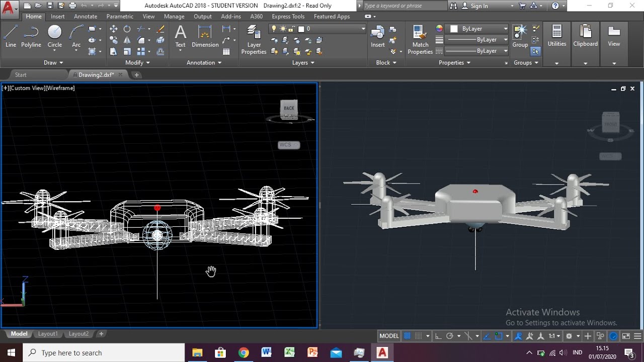Viewport: 644px width, 362px height.
Task: Open the Annotate ribbon tab
Action: [86, 16]
